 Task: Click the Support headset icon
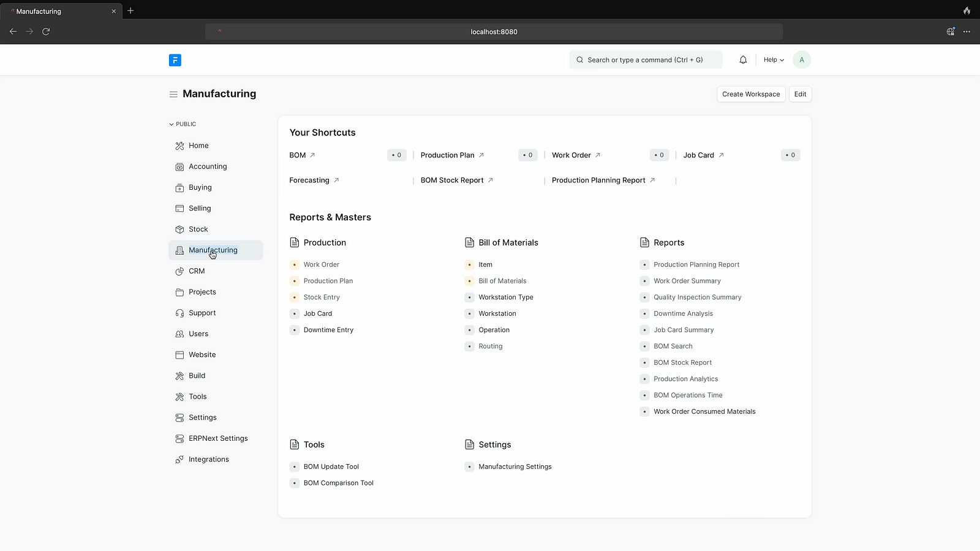tap(179, 313)
